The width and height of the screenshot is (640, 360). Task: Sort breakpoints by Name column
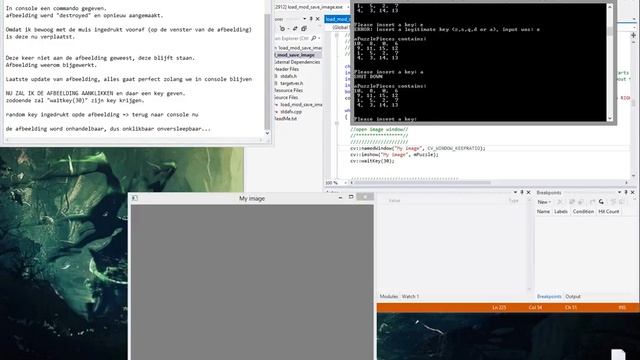(x=543, y=211)
